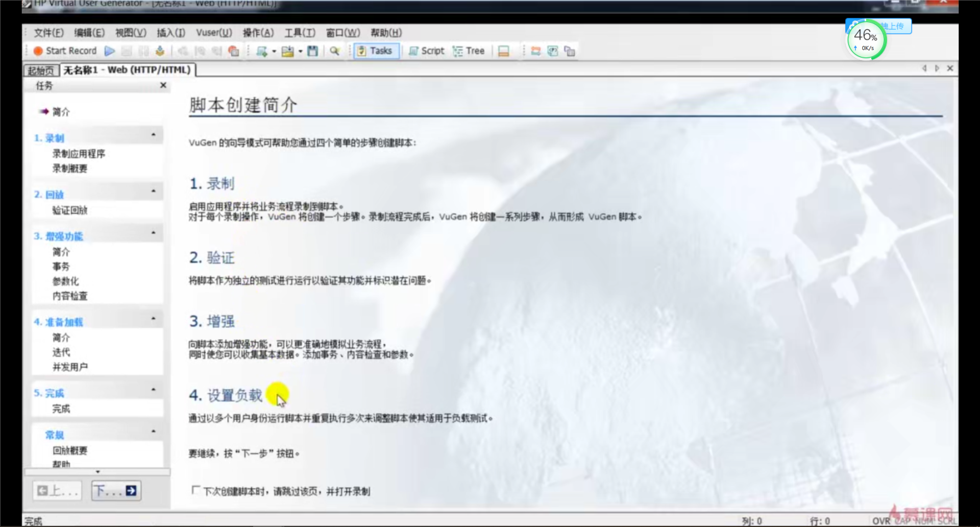Go back with the 上... button
The width and height of the screenshot is (980, 527).
(57, 491)
